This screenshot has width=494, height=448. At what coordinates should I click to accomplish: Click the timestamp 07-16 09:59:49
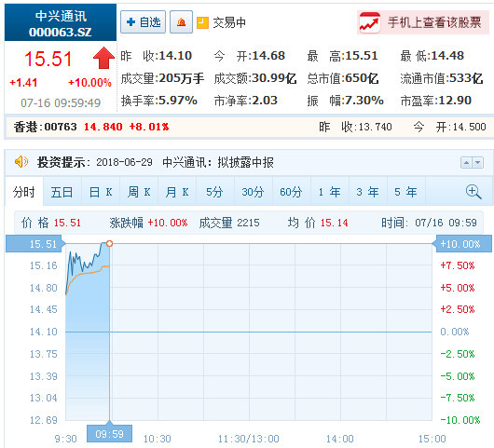61,103
